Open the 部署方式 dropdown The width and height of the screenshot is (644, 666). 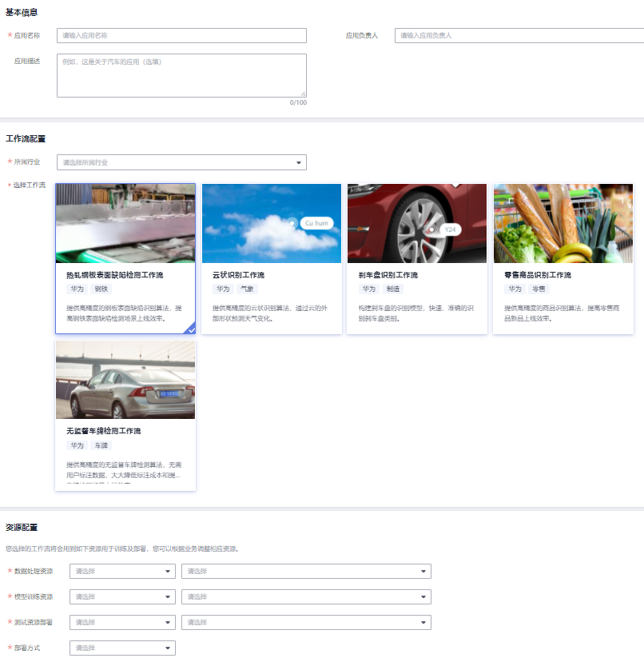123,648
